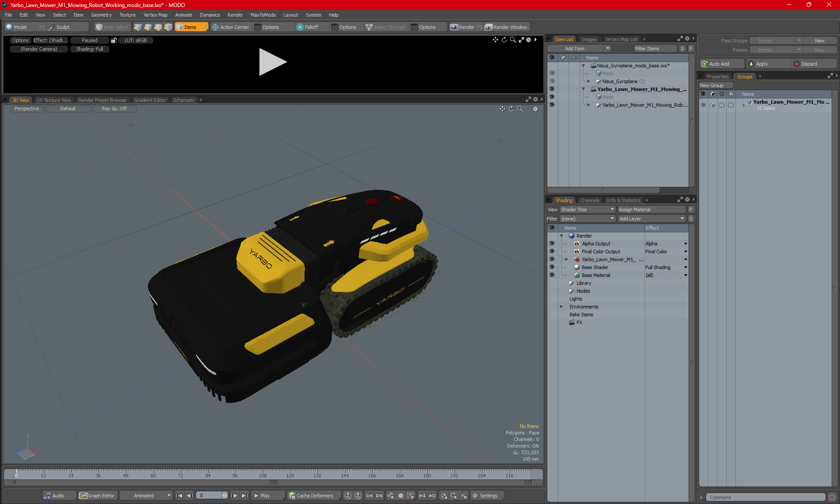The width and height of the screenshot is (840, 504).
Task: Toggle visibility of Nisus_Gyroplane item
Action: (552, 81)
